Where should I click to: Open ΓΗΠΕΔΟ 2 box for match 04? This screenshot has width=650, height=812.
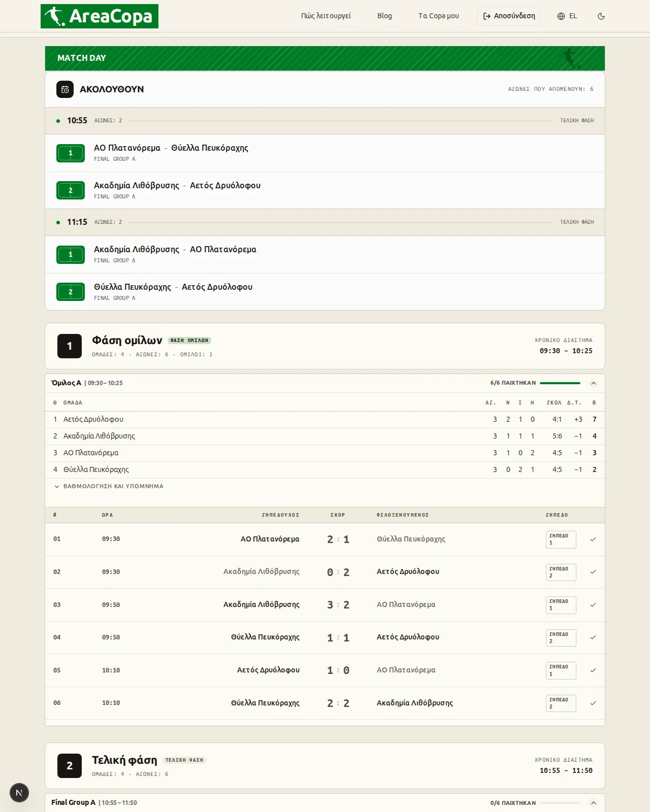tap(561, 638)
